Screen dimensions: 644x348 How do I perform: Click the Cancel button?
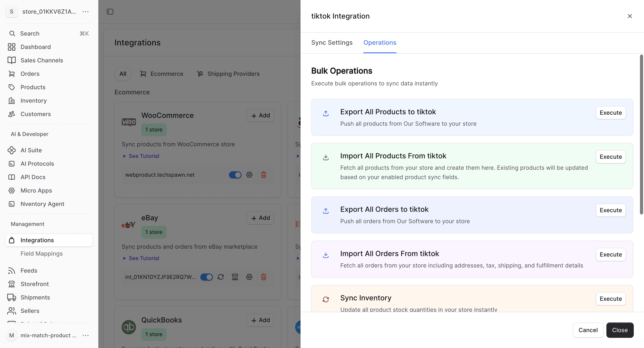[x=588, y=330]
